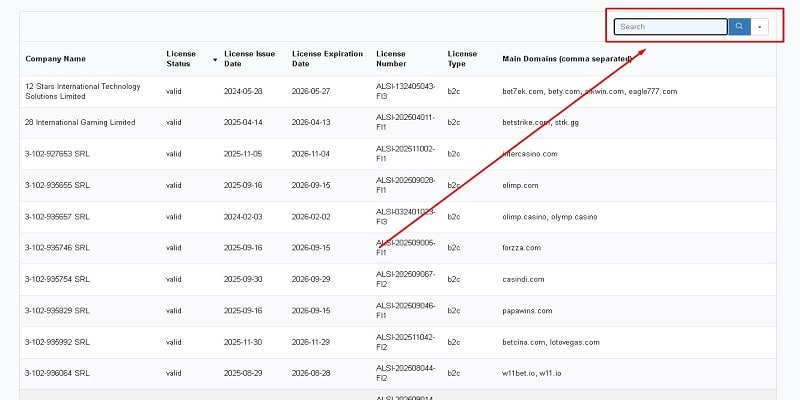Click expiration date 2026-04-13
Screen dimensions: 800x400
(311, 122)
